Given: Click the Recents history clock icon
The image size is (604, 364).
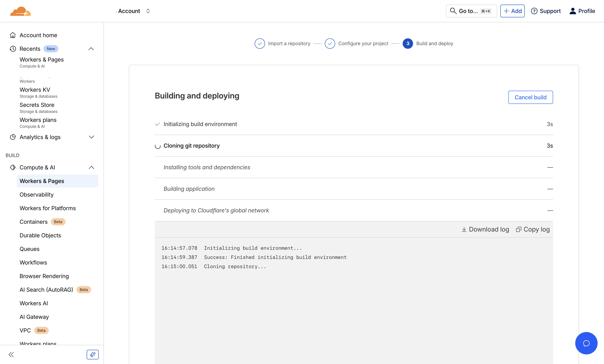Looking at the screenshot, I should click(13, 49).
